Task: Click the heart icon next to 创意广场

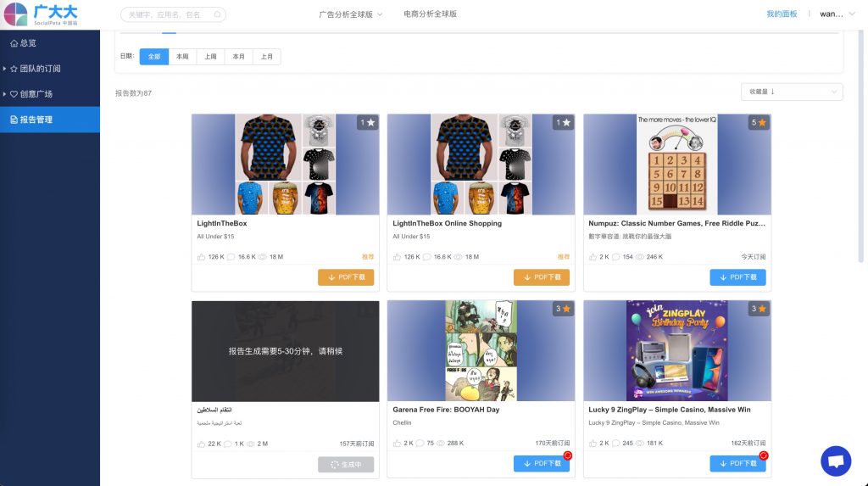Action: 14,94
